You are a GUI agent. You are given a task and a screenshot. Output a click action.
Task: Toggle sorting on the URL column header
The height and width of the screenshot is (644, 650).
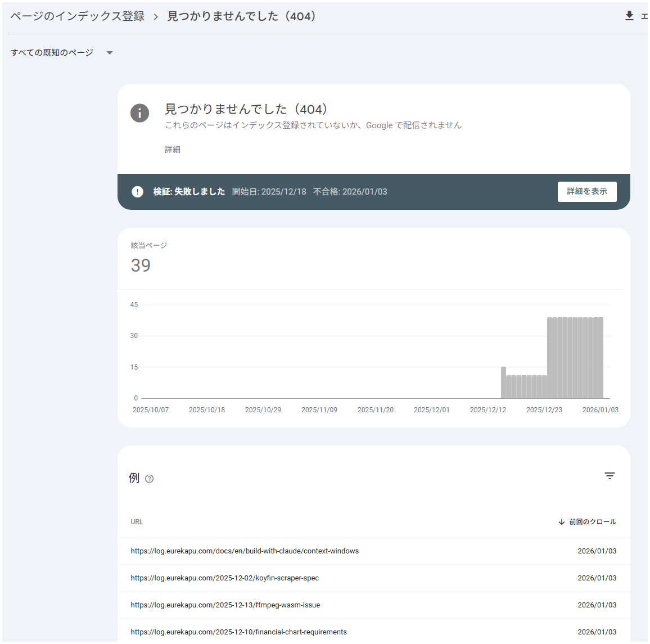coord(137,521)
